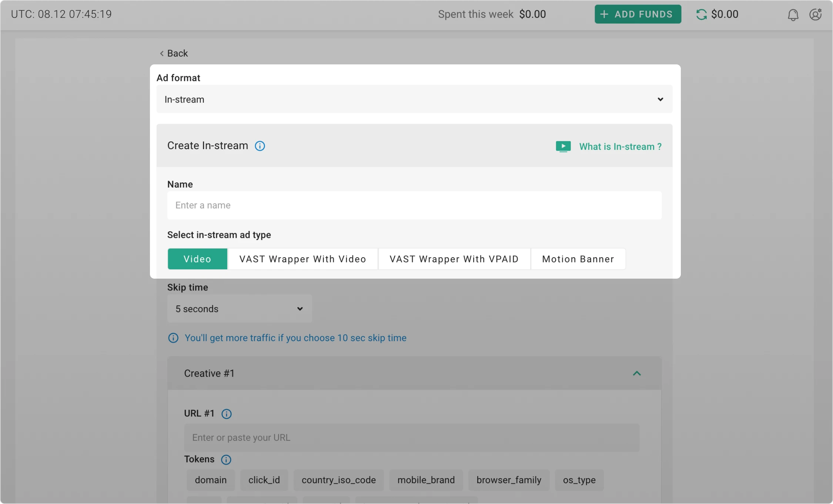Click info icon beside URL #1
Viewport: 833px width, 504px height.
pos(226,414)
